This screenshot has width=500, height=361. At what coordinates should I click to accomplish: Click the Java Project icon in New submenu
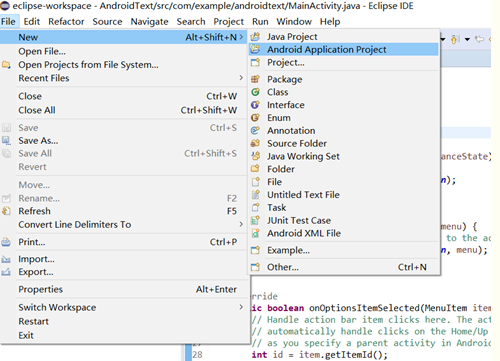[255, 37]
